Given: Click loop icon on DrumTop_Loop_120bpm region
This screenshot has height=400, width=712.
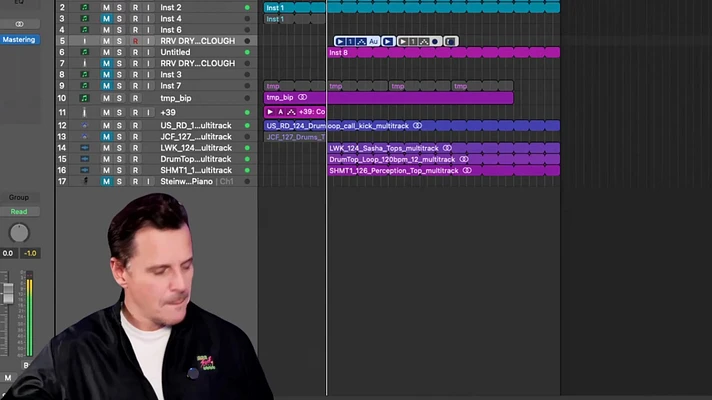Looking at the screenshot, I should coord(464,159).
